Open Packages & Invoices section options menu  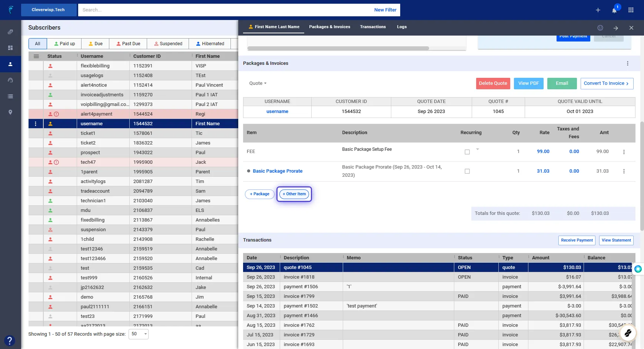pyautogui.click(x=628, y=63)
